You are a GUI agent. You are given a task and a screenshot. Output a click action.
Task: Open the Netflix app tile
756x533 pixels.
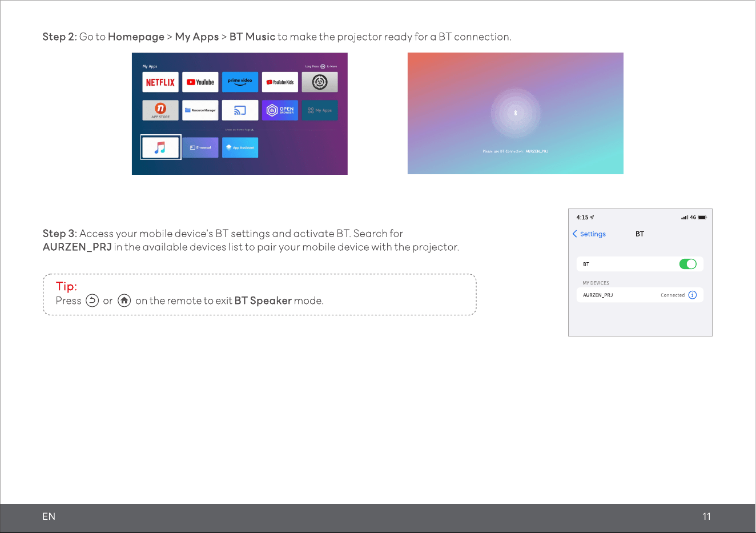click(160, 82)
